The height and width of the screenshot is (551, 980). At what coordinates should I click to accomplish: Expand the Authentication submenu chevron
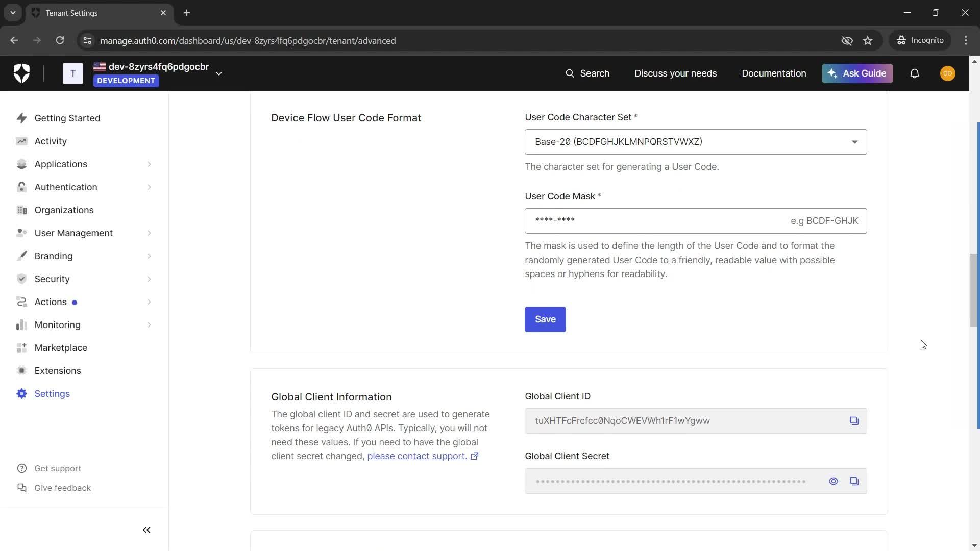coord(149,187)
